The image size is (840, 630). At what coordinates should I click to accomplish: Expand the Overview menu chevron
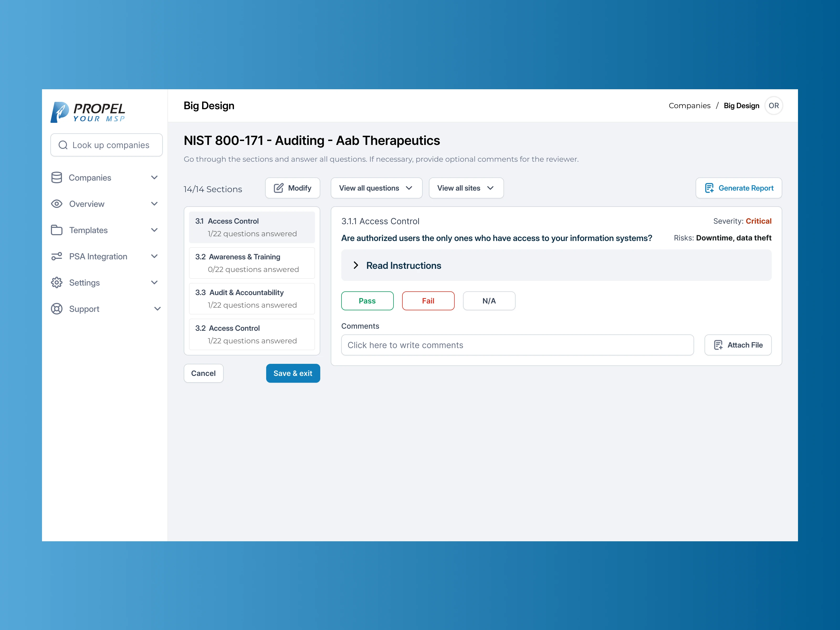pyautogui.click(x=154, y=204)
